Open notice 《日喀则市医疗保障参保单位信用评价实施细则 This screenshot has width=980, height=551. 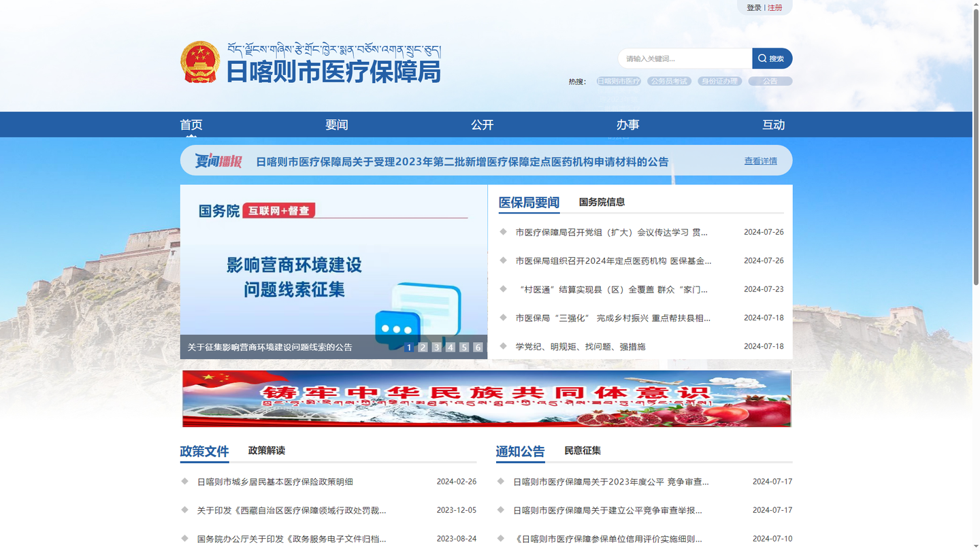click(x=608, y=539)
